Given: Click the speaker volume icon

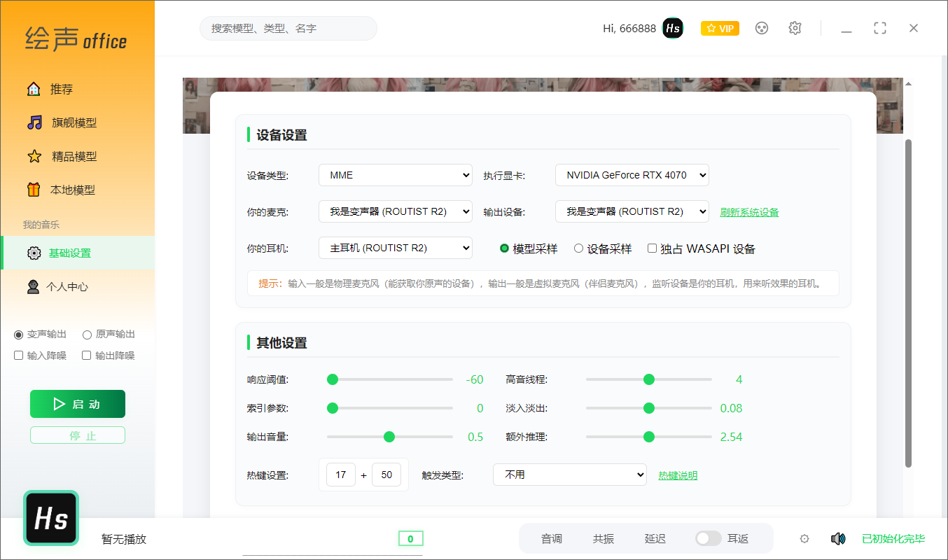Looking at the screenshot, I should (x=837, y=538).
